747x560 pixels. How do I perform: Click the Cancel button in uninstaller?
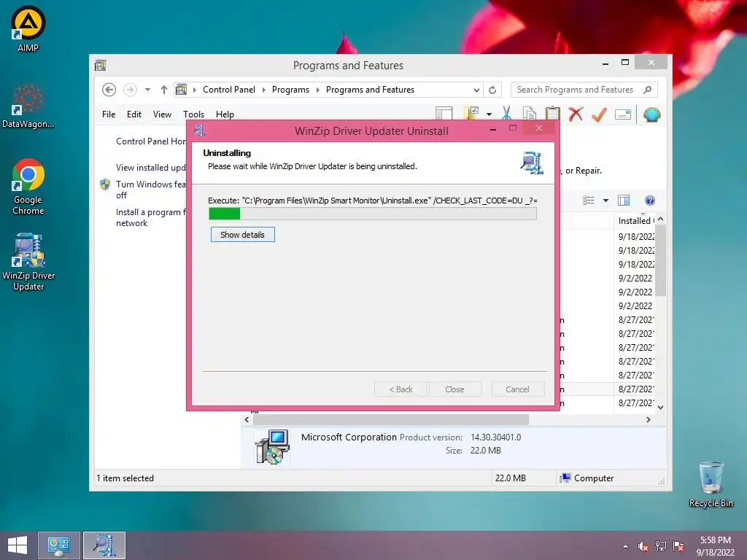[x=517, y=389]
